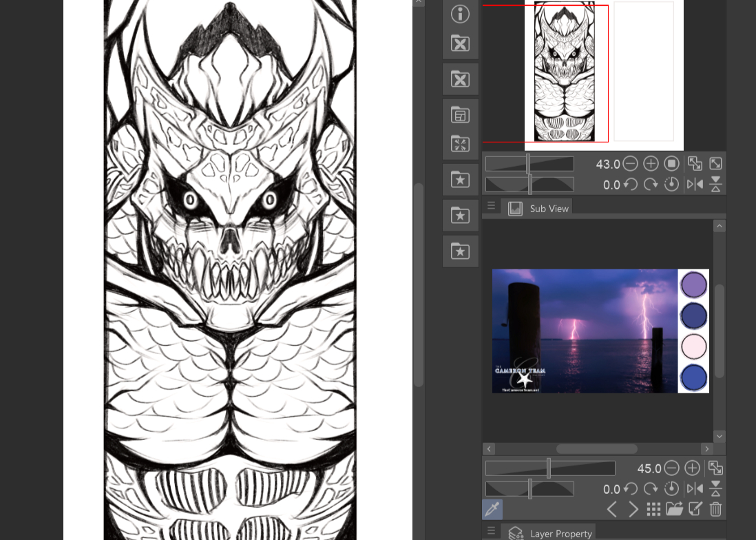Open the Layer Property panel menu

tap(491, 531)
